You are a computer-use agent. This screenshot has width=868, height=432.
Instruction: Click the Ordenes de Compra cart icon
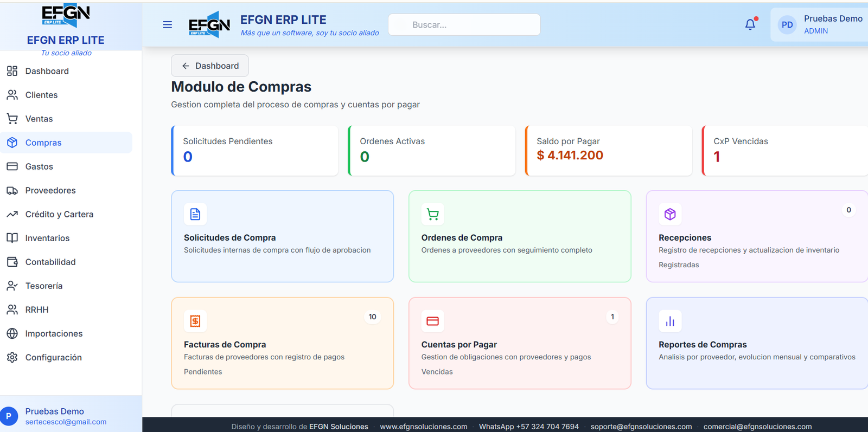coord(433,214)
